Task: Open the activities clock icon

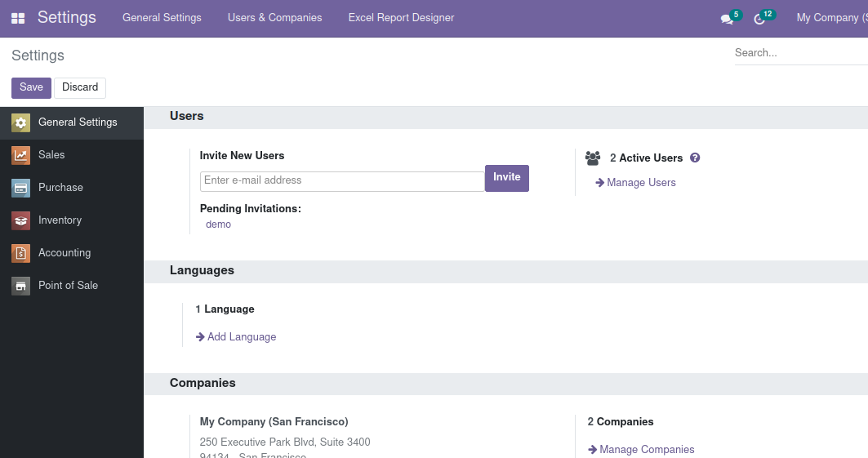Action: pos(759,19)
